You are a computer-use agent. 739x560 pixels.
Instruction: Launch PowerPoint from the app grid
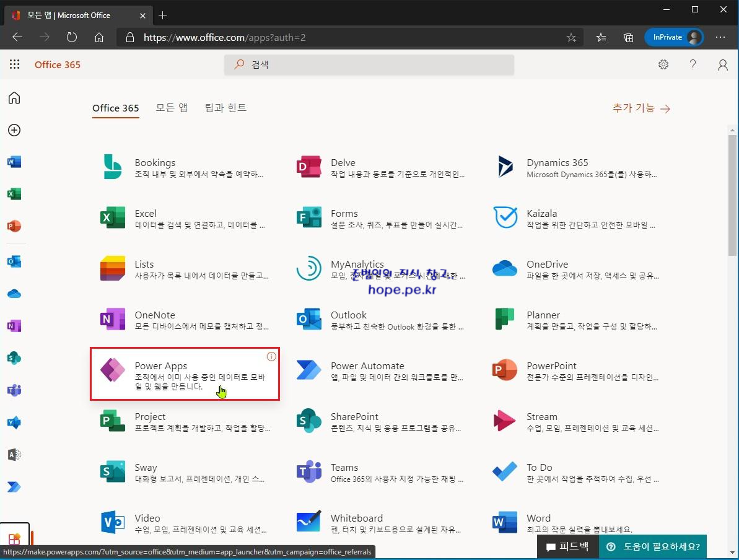(x=505, y=370)
